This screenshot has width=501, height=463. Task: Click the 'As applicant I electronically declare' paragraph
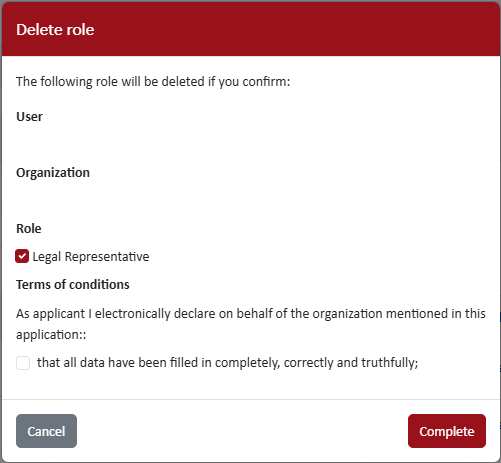[251, 324]
